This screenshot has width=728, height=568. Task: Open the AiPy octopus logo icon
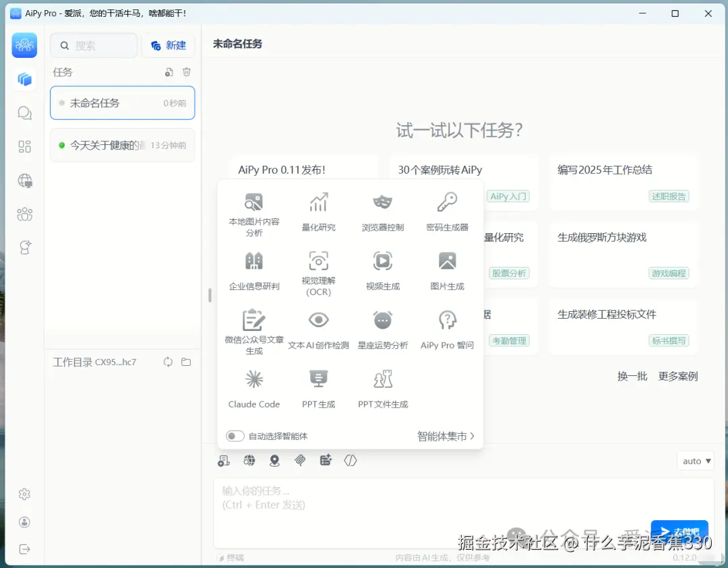click(x=25, y=45)
